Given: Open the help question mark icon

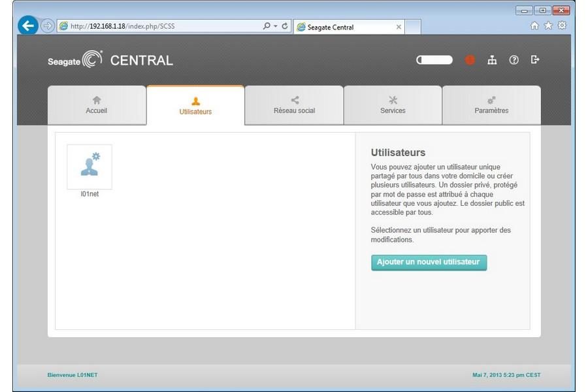Looking at the screenshot, I should 514,59.
